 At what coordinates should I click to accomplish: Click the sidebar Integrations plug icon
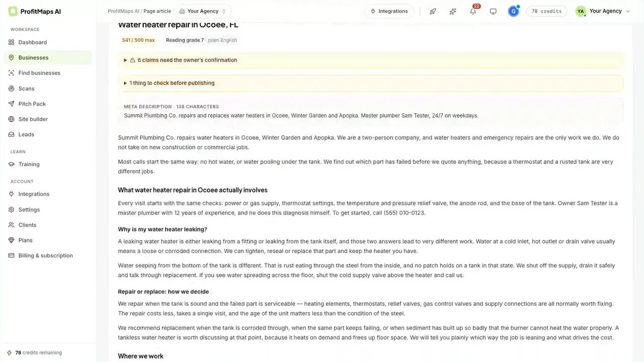click(x=12, y=194)
